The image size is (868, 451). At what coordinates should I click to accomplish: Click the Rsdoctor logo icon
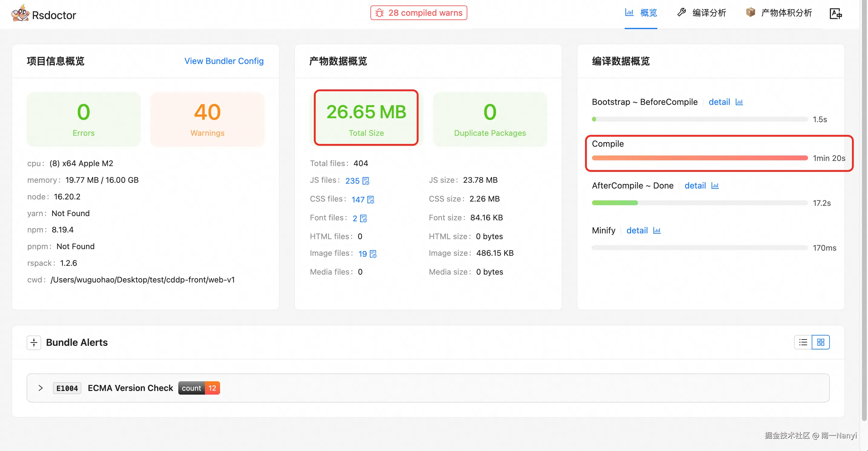[20, 14]
